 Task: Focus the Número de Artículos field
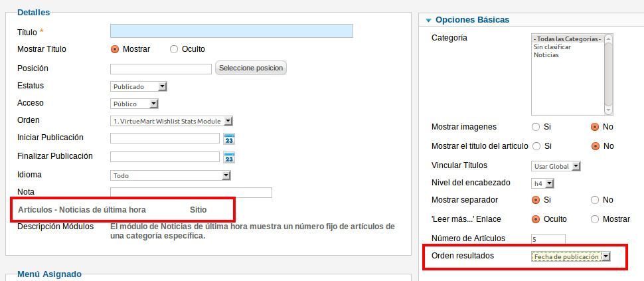pos(548,239)
